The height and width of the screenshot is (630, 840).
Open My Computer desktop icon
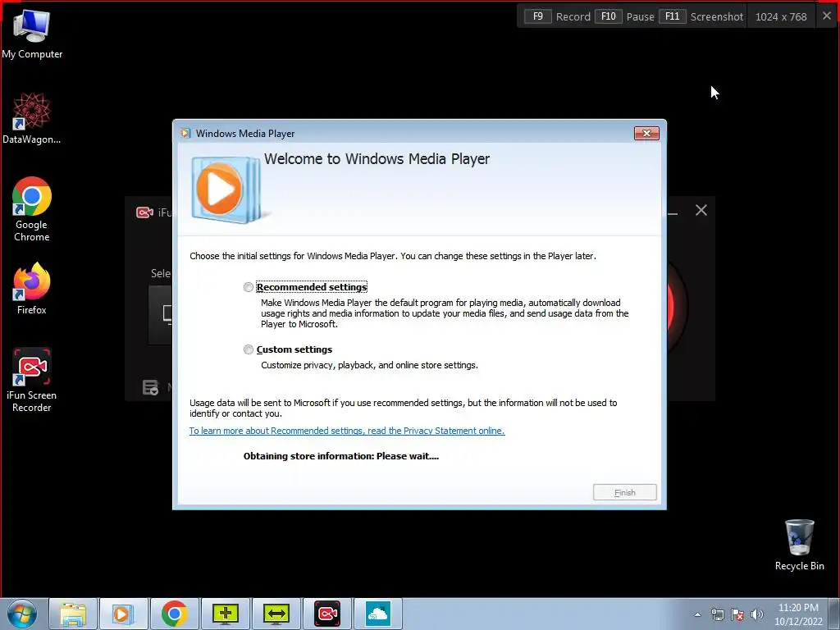32,34
